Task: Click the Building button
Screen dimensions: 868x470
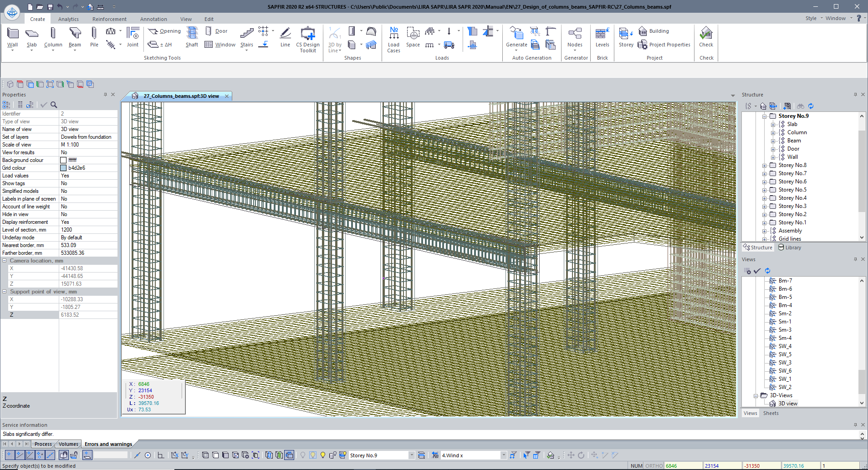Action: (654, 31)
